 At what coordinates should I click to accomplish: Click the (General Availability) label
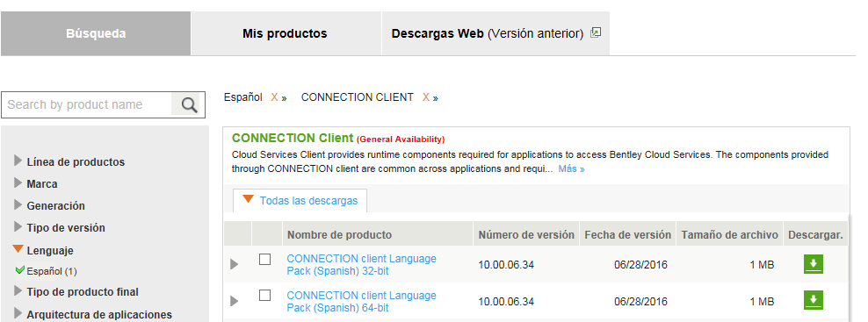point(401,139)
